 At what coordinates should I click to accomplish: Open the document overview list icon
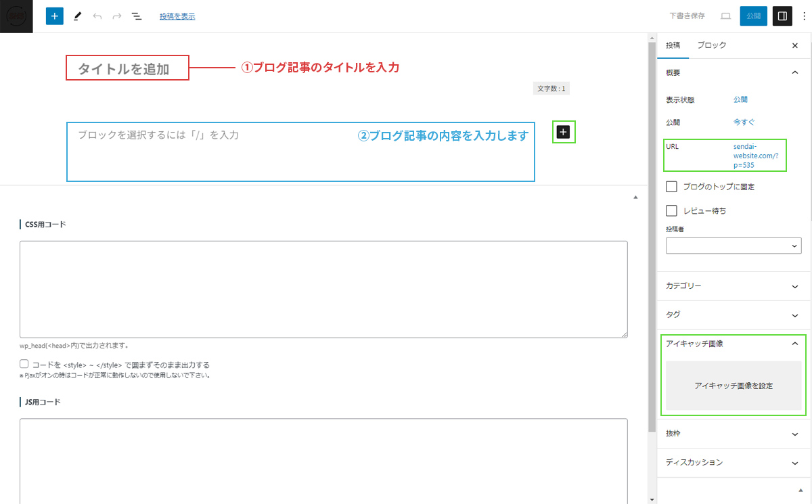click(137, 16)
